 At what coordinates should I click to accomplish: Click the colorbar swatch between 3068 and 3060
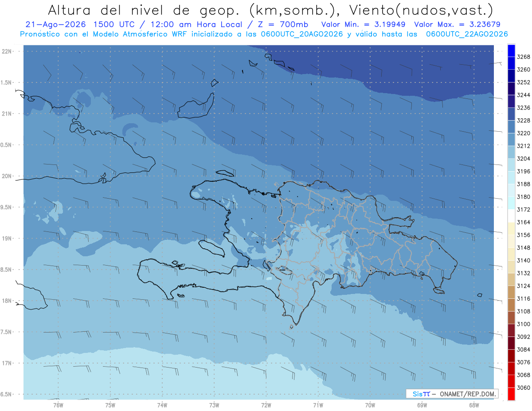(x=511, y=381)
